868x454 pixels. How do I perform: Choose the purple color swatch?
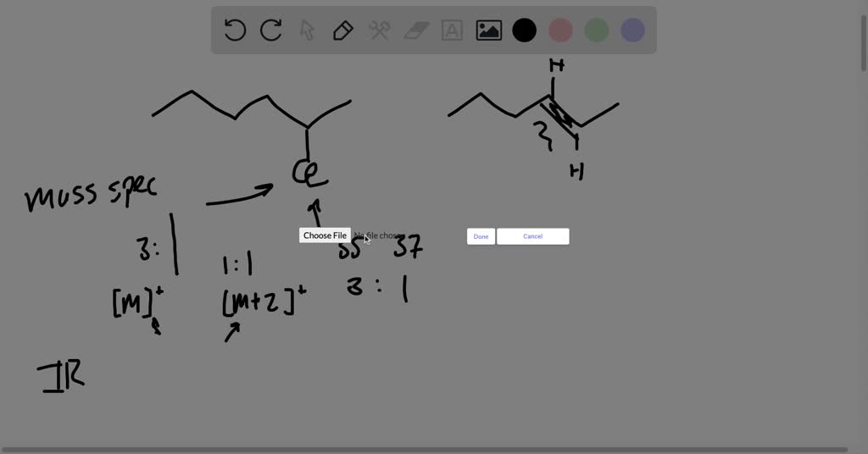(632, 30)
